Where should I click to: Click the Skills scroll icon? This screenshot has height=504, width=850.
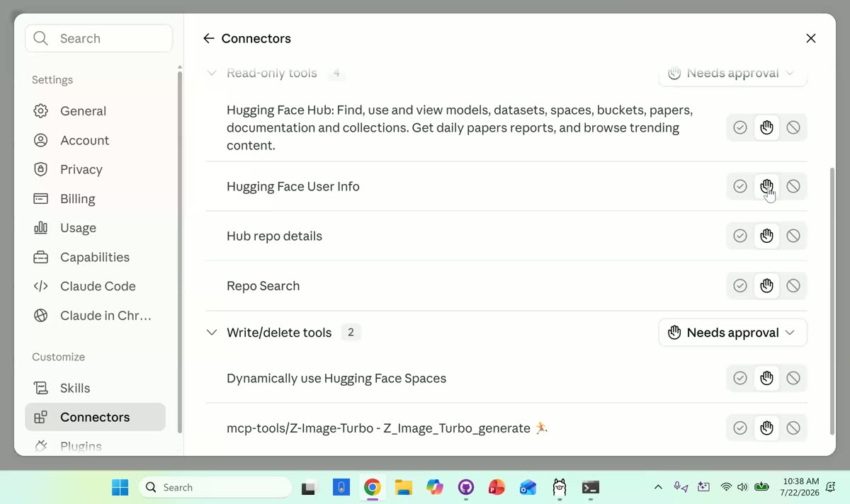coord(41,388)
